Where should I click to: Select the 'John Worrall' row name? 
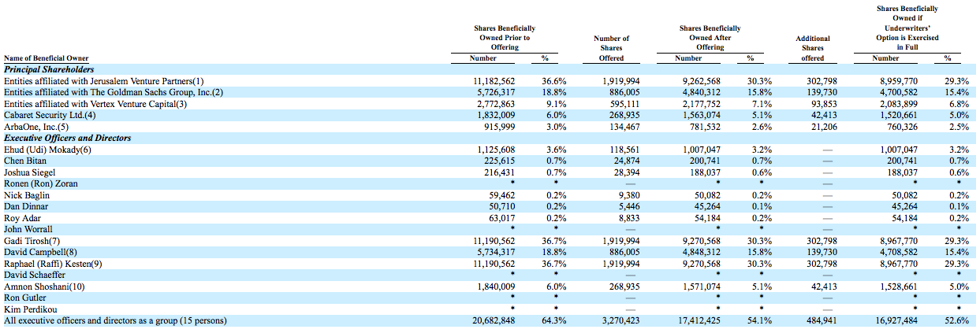pos(28,229)
